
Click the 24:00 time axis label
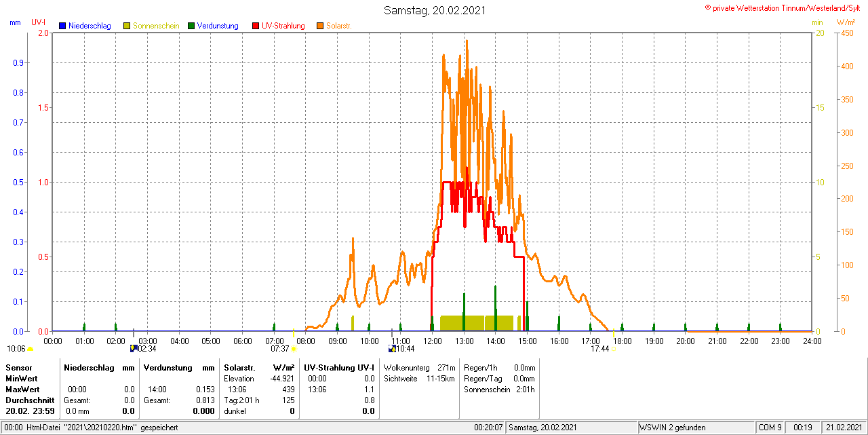coord(812,341)
